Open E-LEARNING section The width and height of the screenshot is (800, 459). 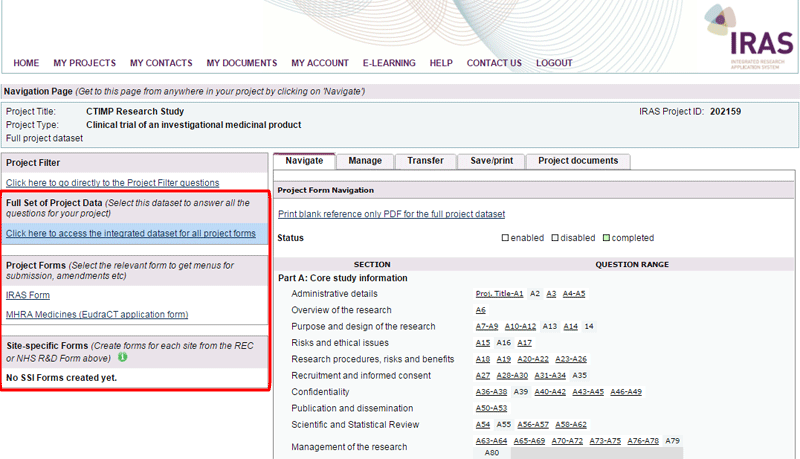[389, 63]
